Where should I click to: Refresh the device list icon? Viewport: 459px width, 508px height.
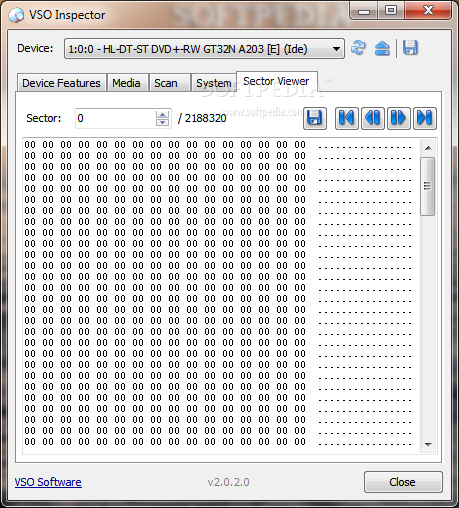(x=358, y=48)
